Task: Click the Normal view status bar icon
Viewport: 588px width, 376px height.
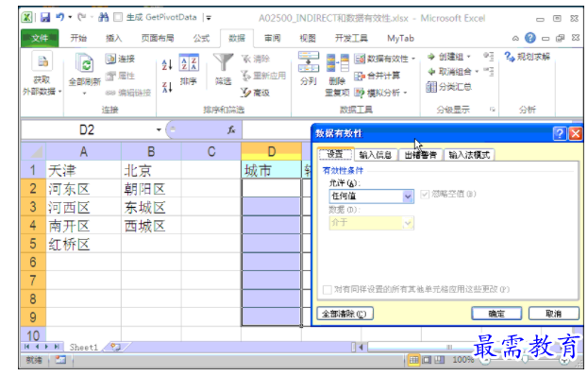Action: click(x=413, y=360)
